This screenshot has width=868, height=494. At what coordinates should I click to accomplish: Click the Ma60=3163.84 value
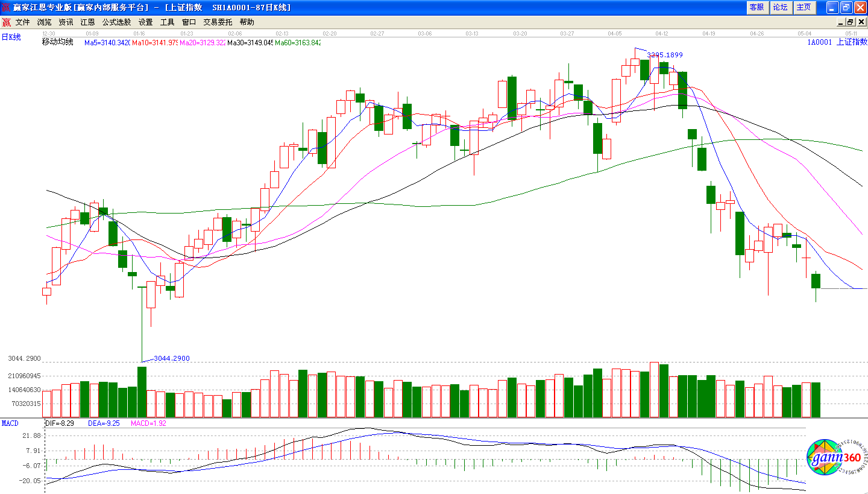[298, 43]
